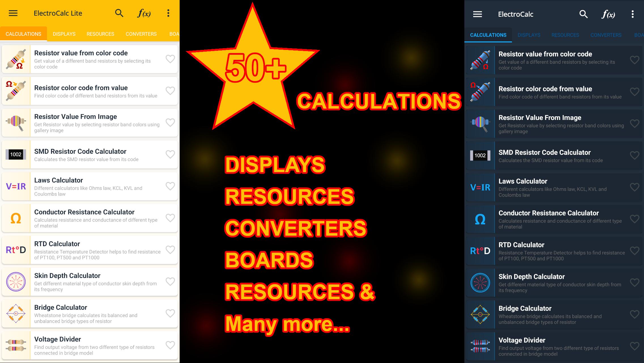The width and height of the screenshot is (644, 363).
Task: Tap RtD calculator icon in Lite list
Action: pyautogui.click(x=16, y=250)
